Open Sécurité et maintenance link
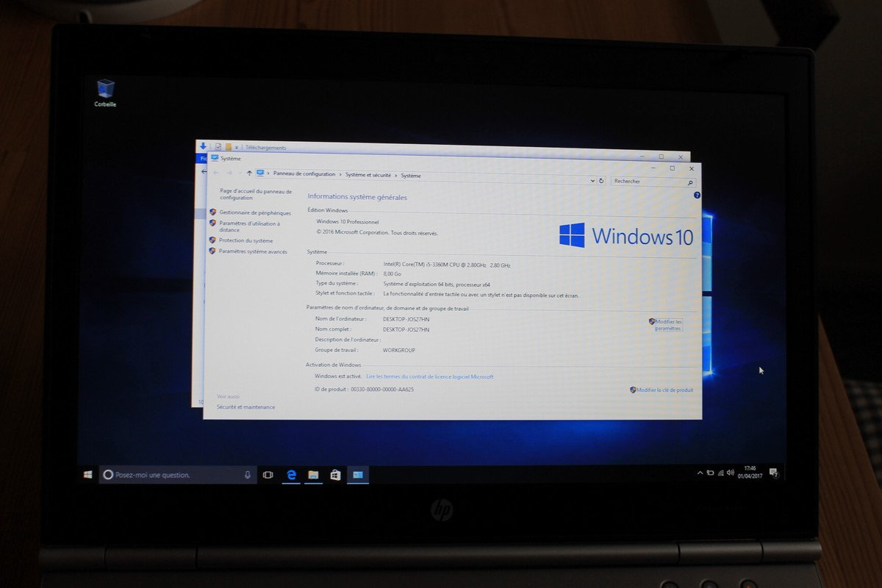 point(245,406)
